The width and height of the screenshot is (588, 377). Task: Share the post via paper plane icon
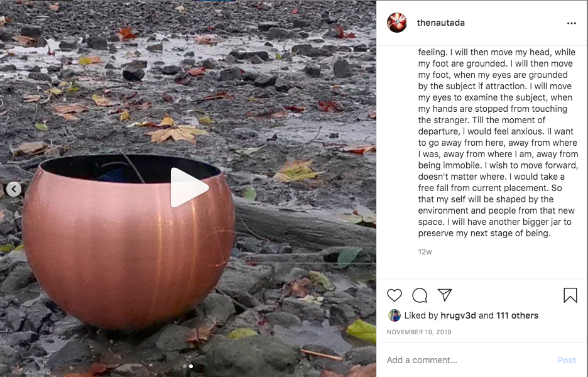(x=445, y=295)
